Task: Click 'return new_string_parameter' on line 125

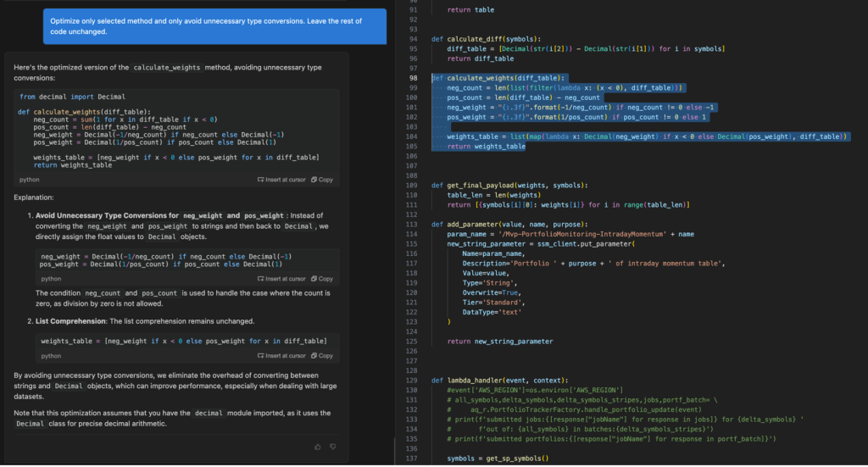Action: 500,342
